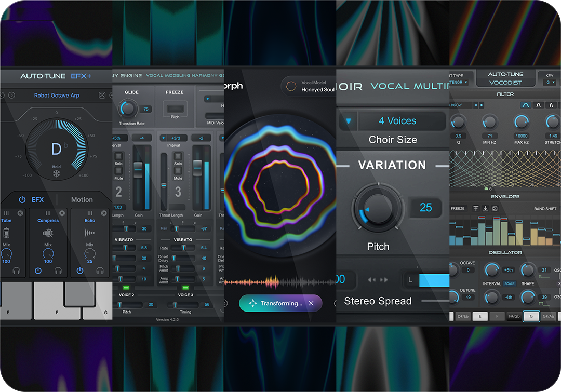Toggle the Compress effect power button
Image resolution: width=561 pixels, height=392 pixels.
tap(38, 271)
